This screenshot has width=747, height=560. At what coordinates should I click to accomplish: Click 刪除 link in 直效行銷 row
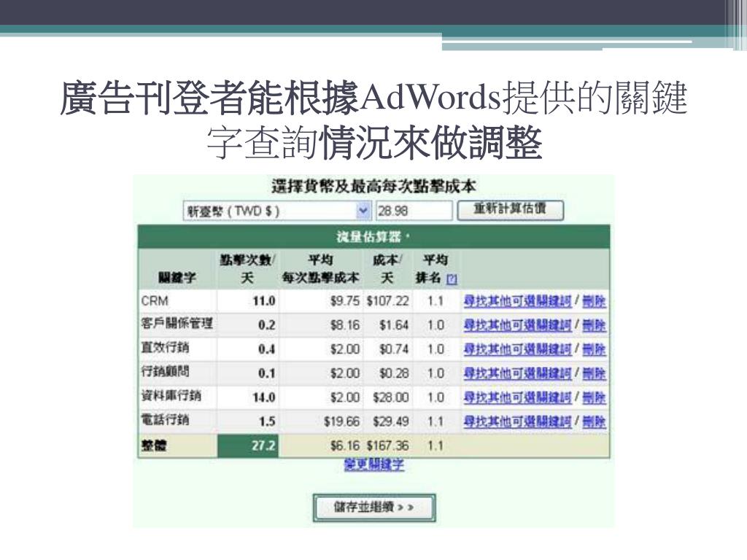tap(594, 349)
